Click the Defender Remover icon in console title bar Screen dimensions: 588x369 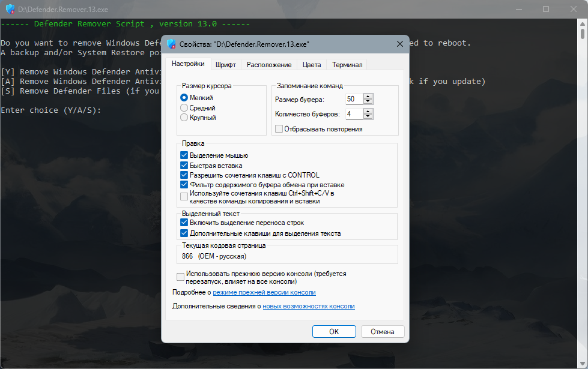[x=10, y=9]
